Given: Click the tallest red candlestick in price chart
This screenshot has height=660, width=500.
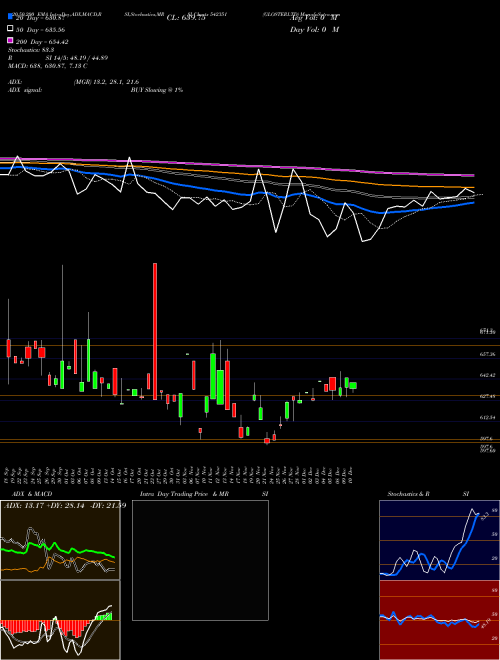Looking at the screenshot, I should tap(155, 331).
